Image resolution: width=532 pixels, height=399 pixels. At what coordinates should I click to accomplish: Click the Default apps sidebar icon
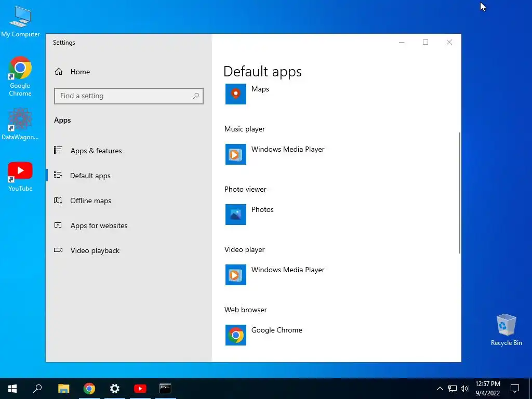58,175
